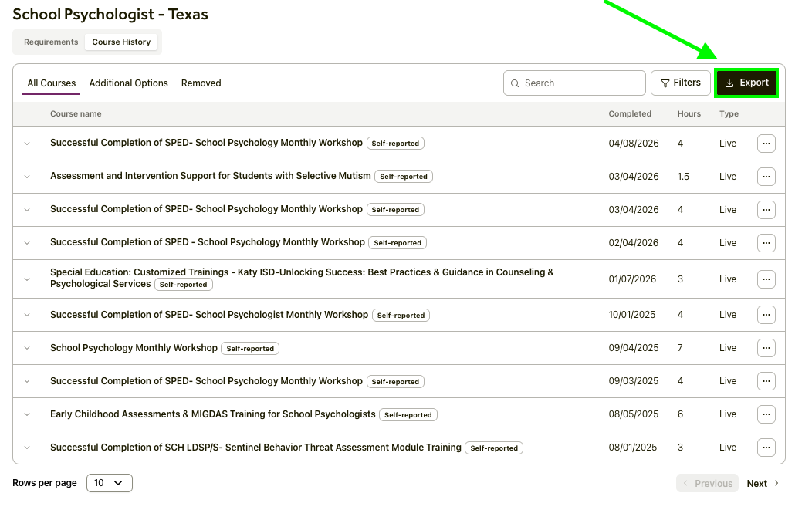Screen dimensions: 812x510
Task: Open the Filters panel
Action: pyautogui.click(x=681, y=83)
